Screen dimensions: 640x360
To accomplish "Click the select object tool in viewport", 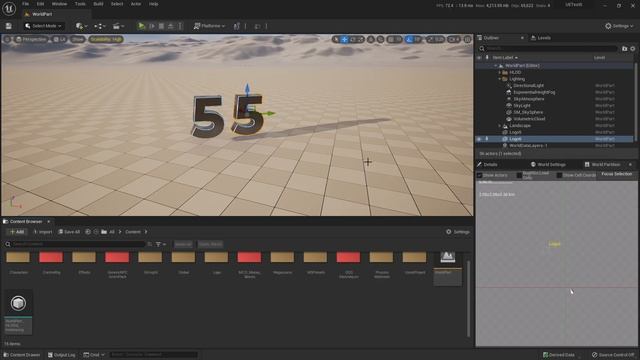I will click(x=336, y=40).
